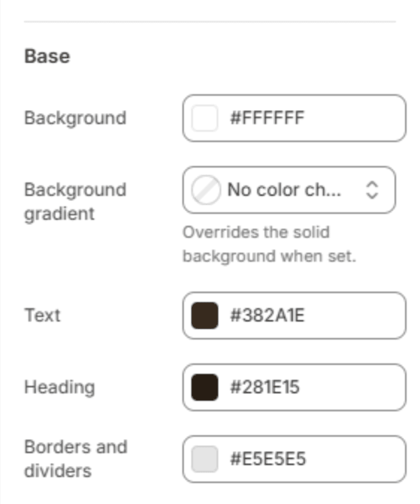Open the Background white color swatch
420x504 pixels.
(x=204, y=117)
